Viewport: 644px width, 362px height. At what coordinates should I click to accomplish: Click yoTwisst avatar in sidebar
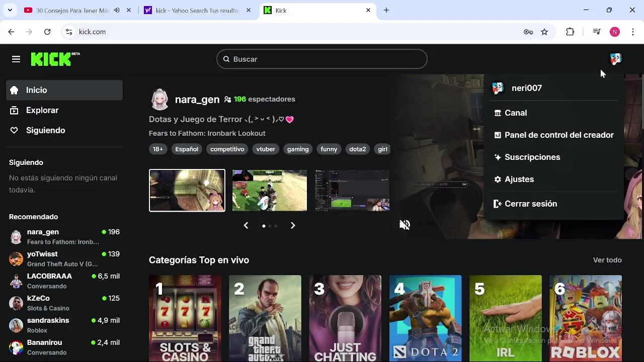point(16,259)
